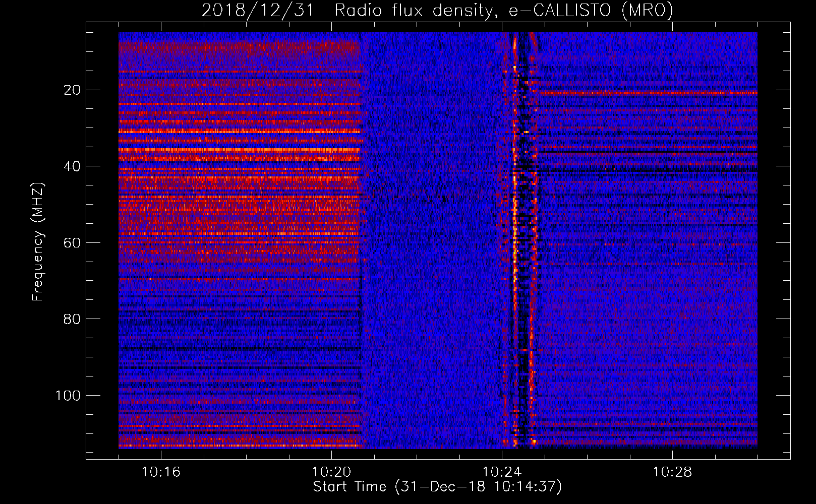The image size is (816, 504).
Task: Click the 10:24 time tick label
Action: click(x=502, y=472)
